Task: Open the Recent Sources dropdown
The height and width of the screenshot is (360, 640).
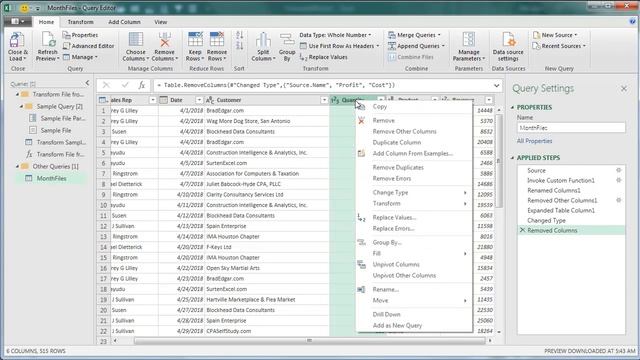Action: 559,46
